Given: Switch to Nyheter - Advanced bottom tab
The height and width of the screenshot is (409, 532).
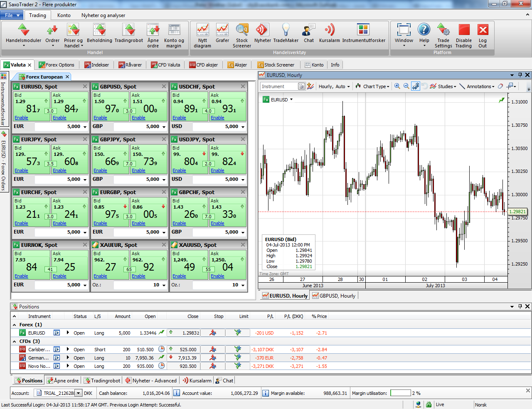Looking at the screenshot, I should coord(151,380).
